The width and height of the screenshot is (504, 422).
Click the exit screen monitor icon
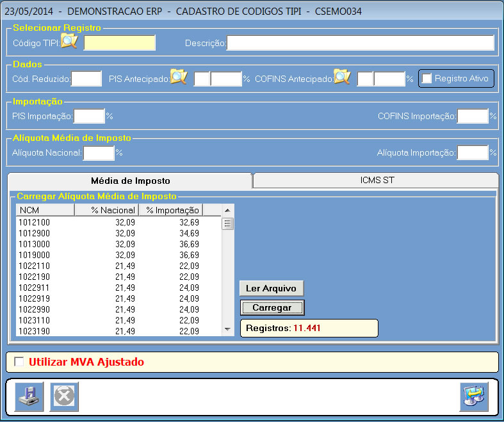(474, 396)
